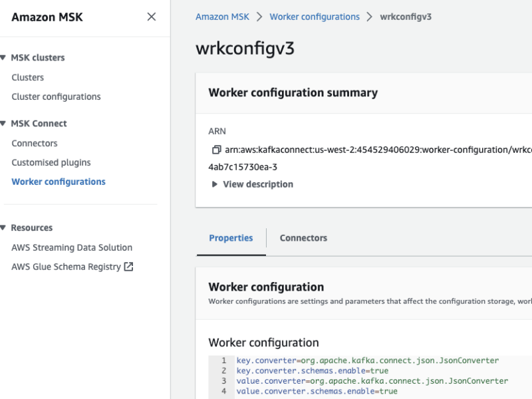View the Customised plugins page

click(51, 162)
